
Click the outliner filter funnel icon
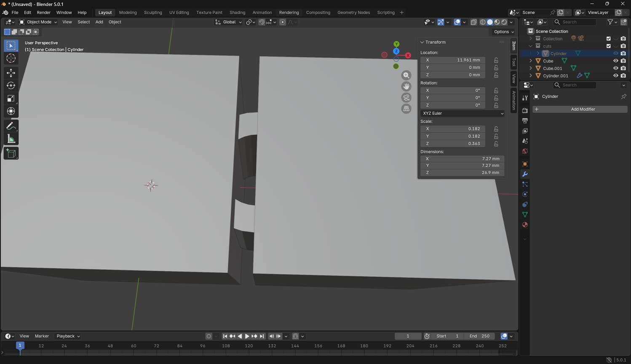pos(610,22)
